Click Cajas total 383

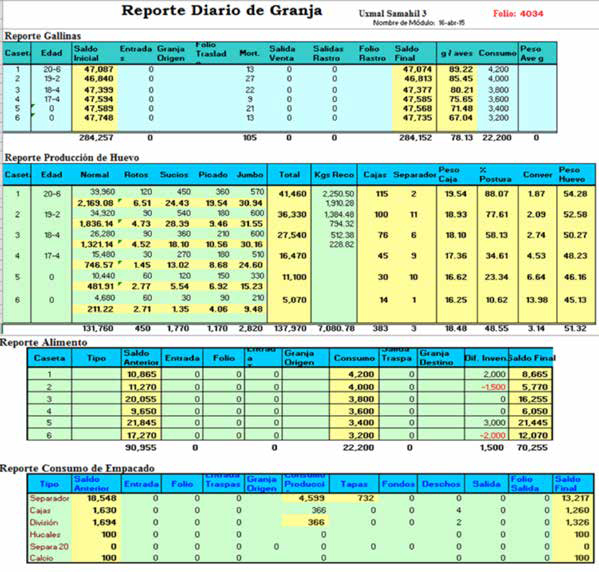(380, 328)
